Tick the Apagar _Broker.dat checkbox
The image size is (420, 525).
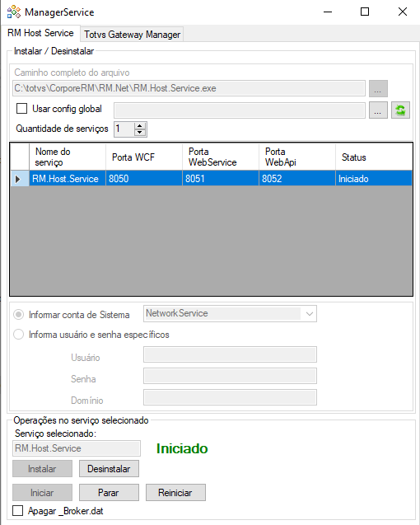click(x=18, y=511)
